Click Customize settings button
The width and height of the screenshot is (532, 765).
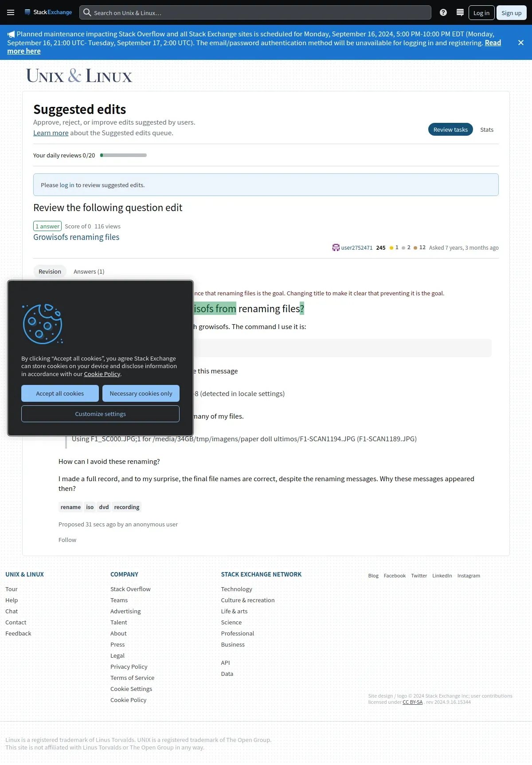point(100,414)
